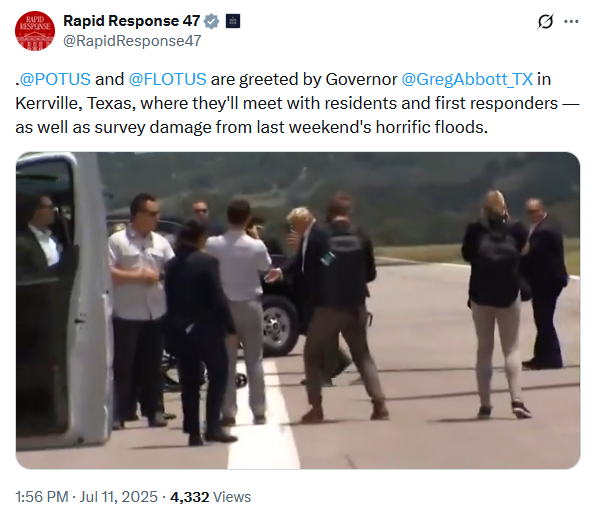Open the @POTUS mention

coord(55,79)
